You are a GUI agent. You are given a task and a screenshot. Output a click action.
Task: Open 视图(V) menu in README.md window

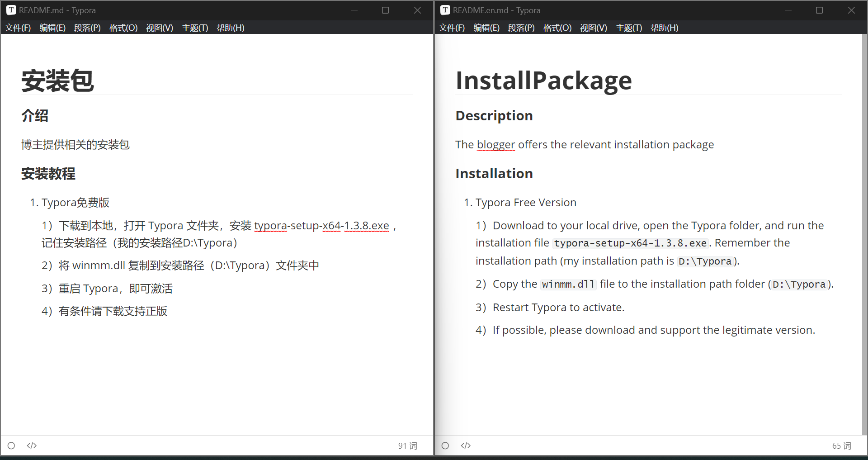[160, 28]
